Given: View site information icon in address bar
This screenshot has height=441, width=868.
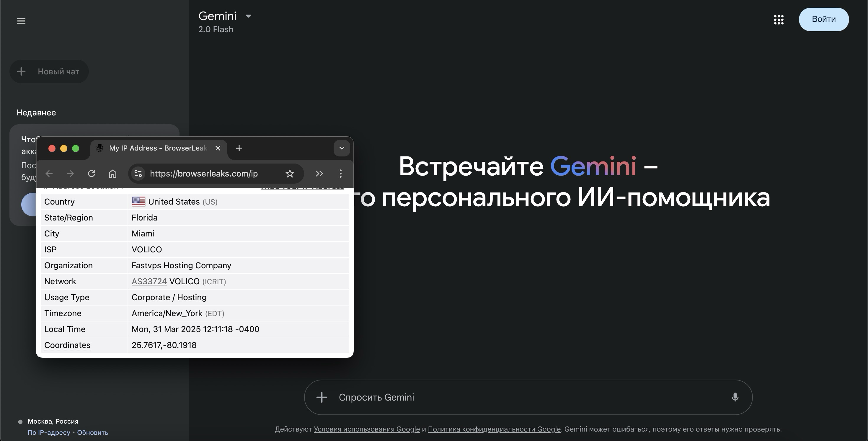Looking at the screenshot, I should click(138, 174).
